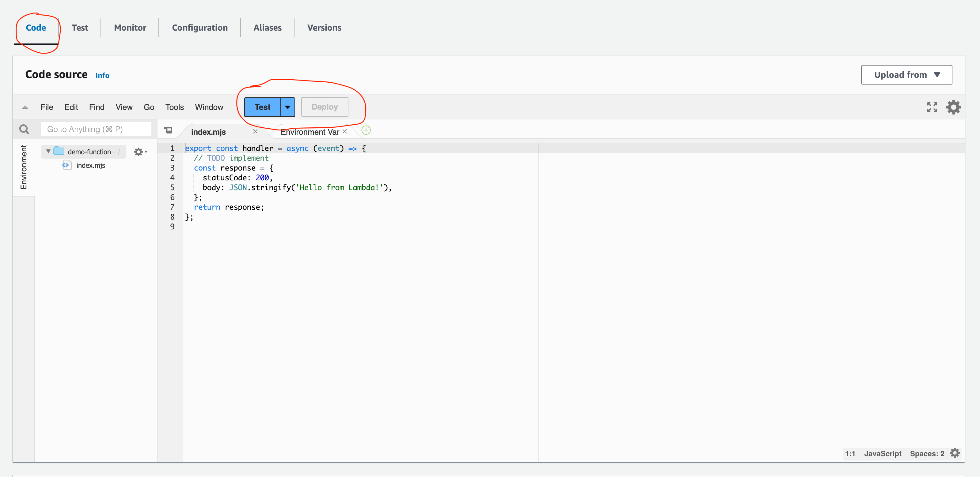Open the Upload from dropdown

[906, 75]
